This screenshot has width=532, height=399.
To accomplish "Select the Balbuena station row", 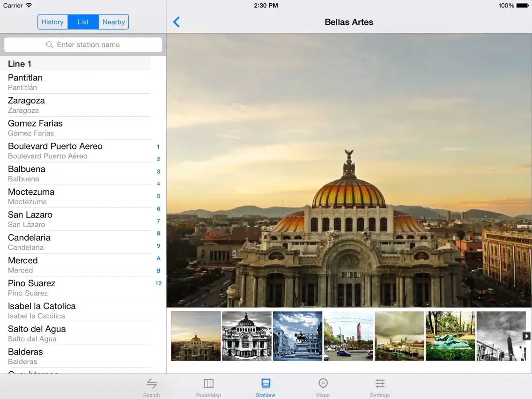I will pos(75,173).
